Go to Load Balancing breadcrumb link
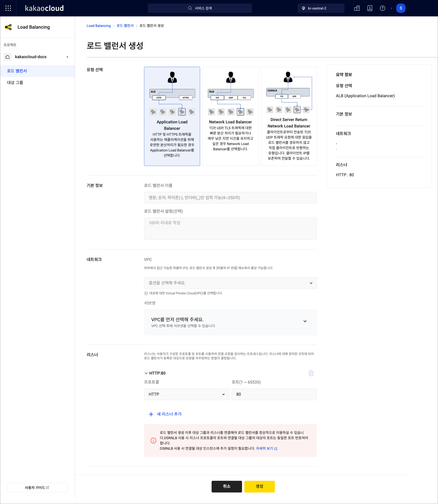This screenshot has width=438, height=504. 98,26
